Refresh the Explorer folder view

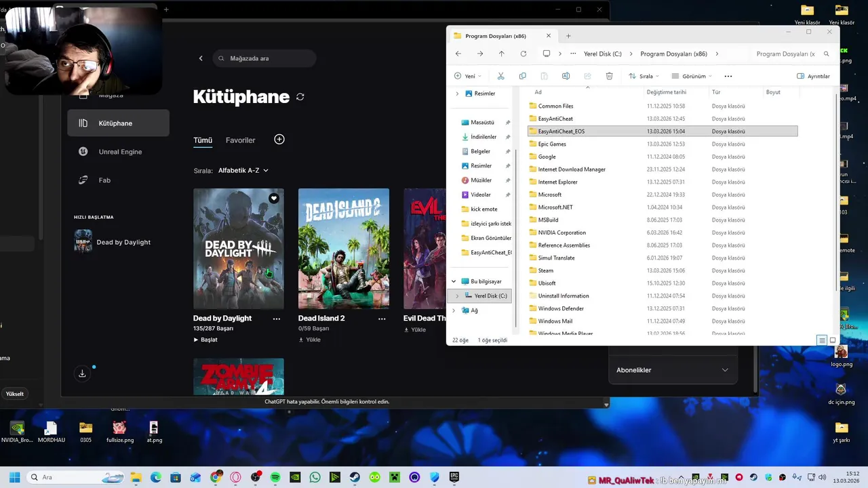[x=524, y=54]
